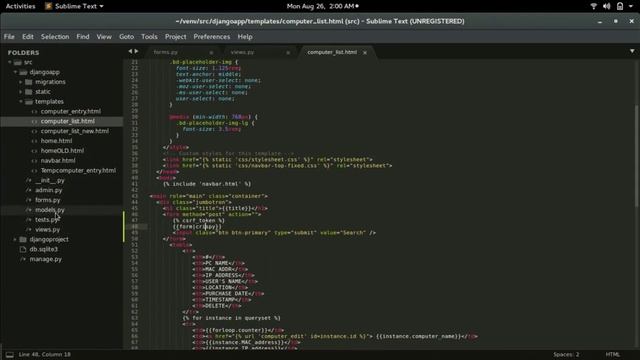Image resolution: width=640 pixels, height=360 pixels.
Task: Click the lock/power system icon
Action: 620,6
